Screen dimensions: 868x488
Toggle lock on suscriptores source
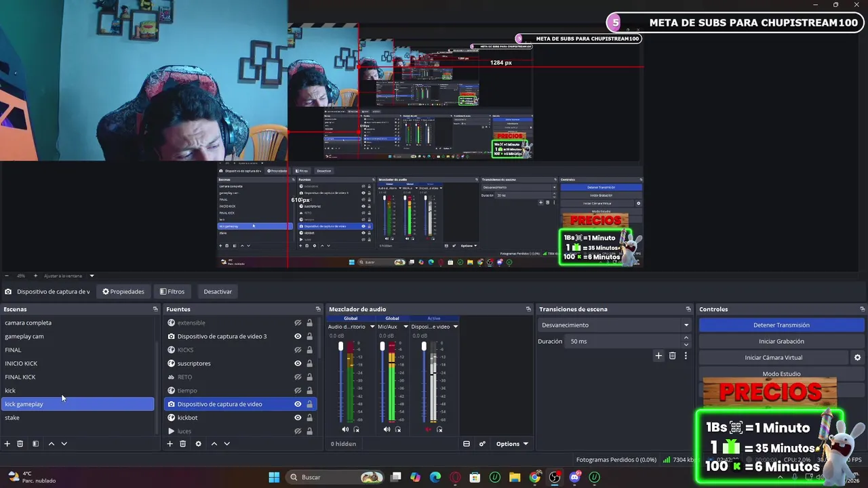pyautogui.click(x=309, y=363)
